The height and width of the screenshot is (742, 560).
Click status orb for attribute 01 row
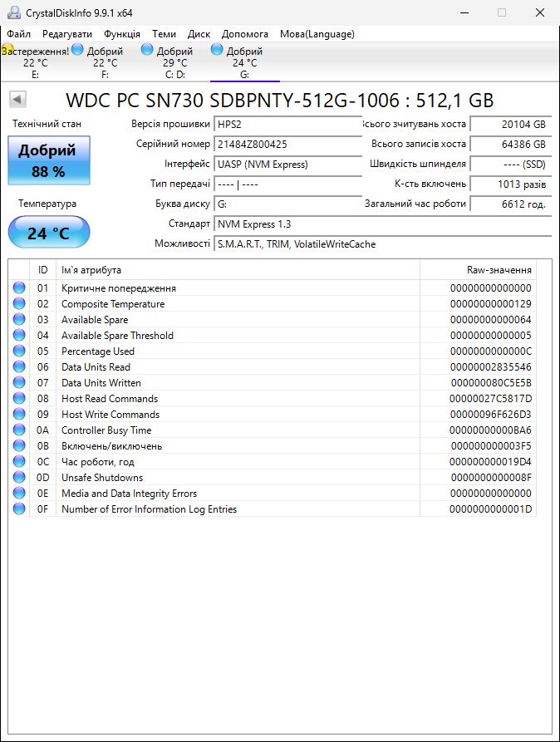(x=19, y=287)
